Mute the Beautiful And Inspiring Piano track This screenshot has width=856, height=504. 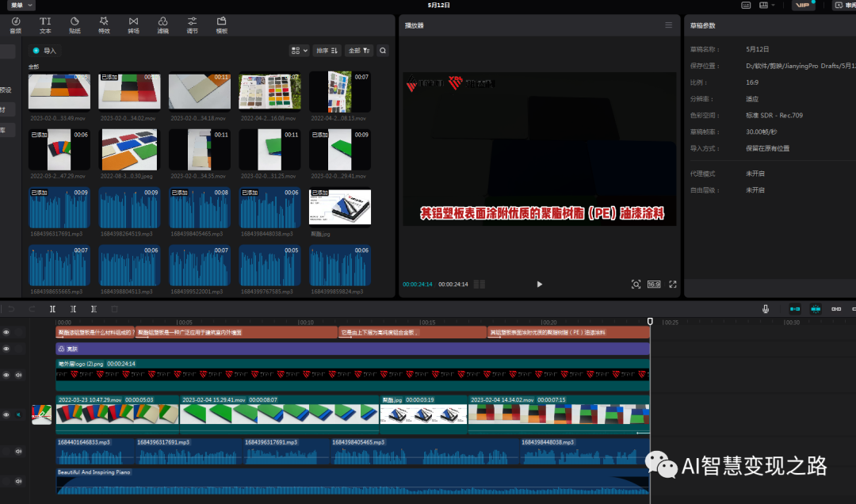coord(18,481)
